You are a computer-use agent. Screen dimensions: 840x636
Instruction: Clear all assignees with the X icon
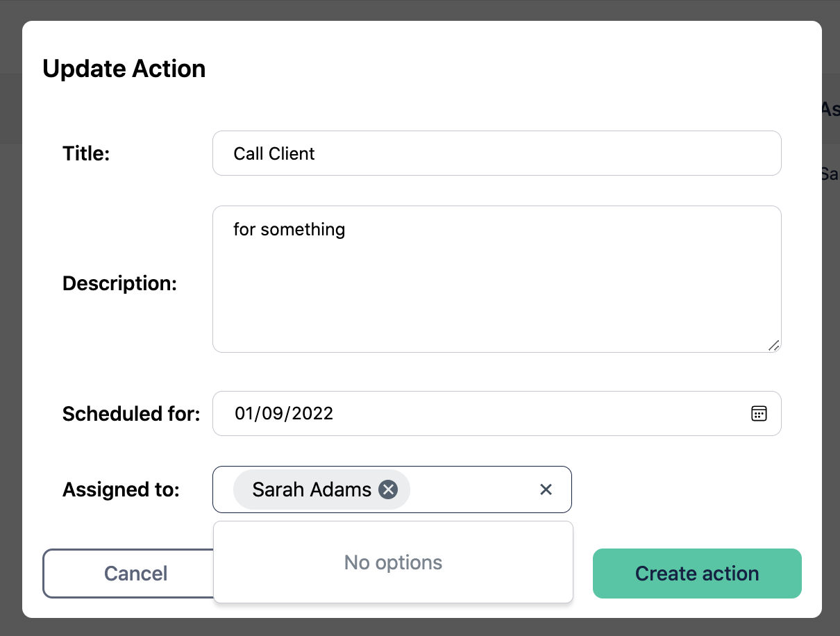pyautogui.click(x=546, y=489)
